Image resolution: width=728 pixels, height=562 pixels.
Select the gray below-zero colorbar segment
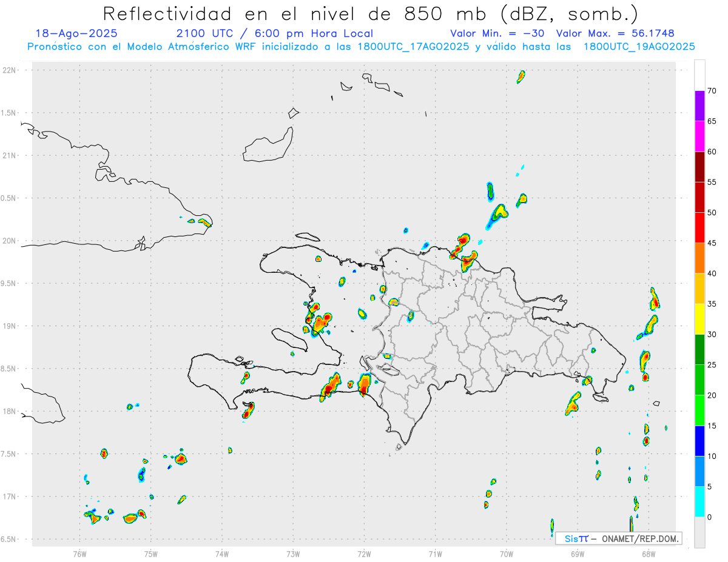699,532
